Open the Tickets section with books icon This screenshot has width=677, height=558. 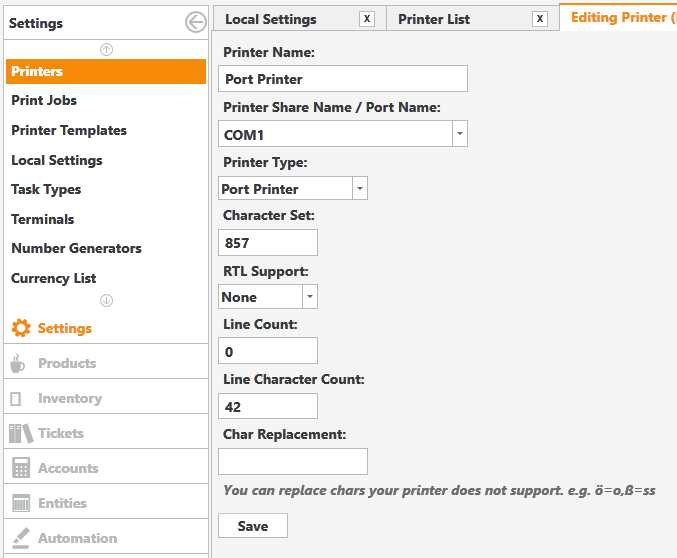pyautogui.click(x=106, y=433)
